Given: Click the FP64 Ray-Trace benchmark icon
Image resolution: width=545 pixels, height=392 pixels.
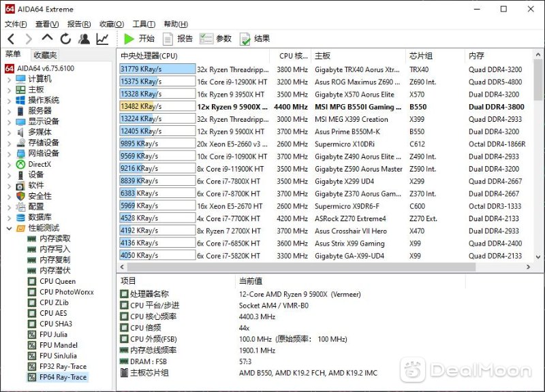Looking at the screenshot, I should coord(31,377).
